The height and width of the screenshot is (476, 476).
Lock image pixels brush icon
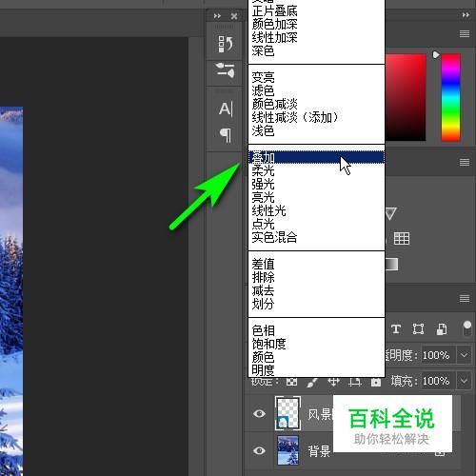tap(312, 382)
